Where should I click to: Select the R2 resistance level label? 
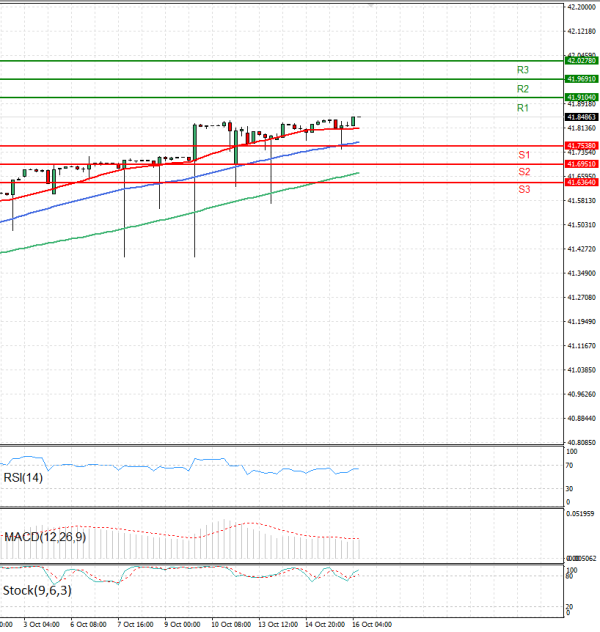[x=522, y=89]
